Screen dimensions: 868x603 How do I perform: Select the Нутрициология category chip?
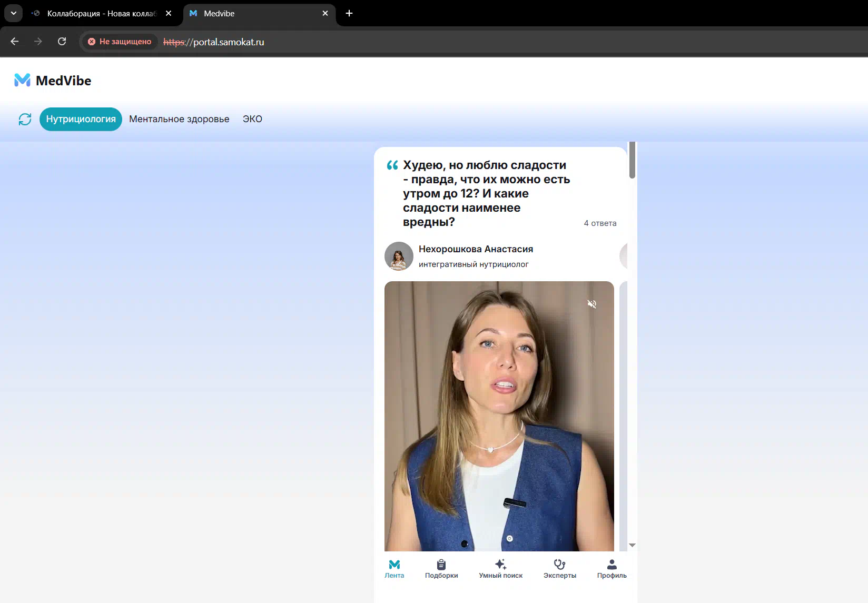(x=81, y=120)
